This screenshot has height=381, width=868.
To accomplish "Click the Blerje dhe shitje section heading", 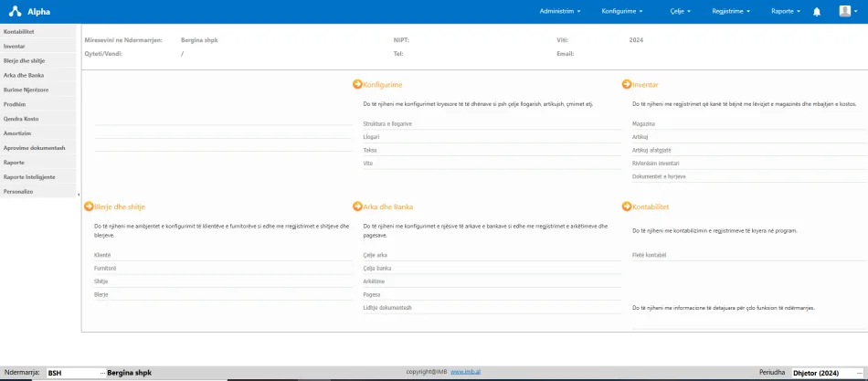I will (x=120, y=206).
